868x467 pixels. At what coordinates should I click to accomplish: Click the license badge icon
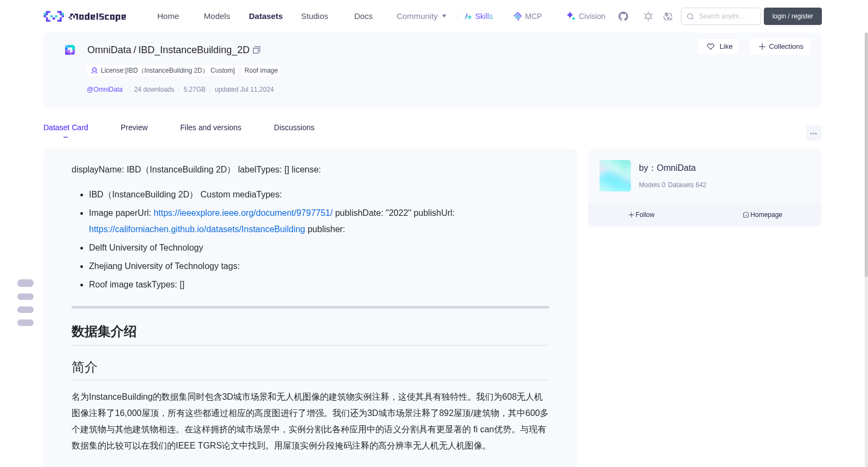[x=94, y=71]
